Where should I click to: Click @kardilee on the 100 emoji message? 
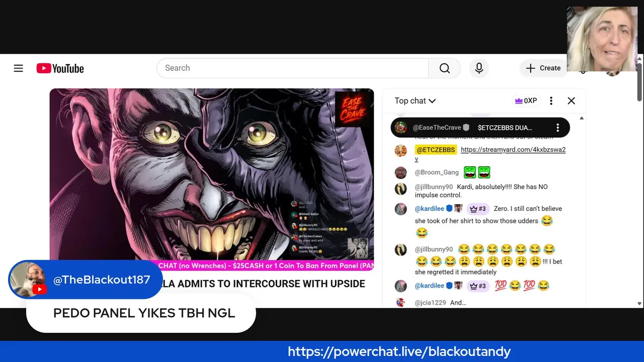429,286
